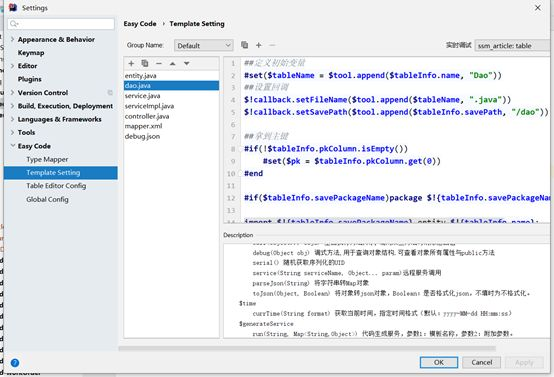554x377 pixels.
Task: Collapse the Easy Code section
Action: (x=12, y=146)
